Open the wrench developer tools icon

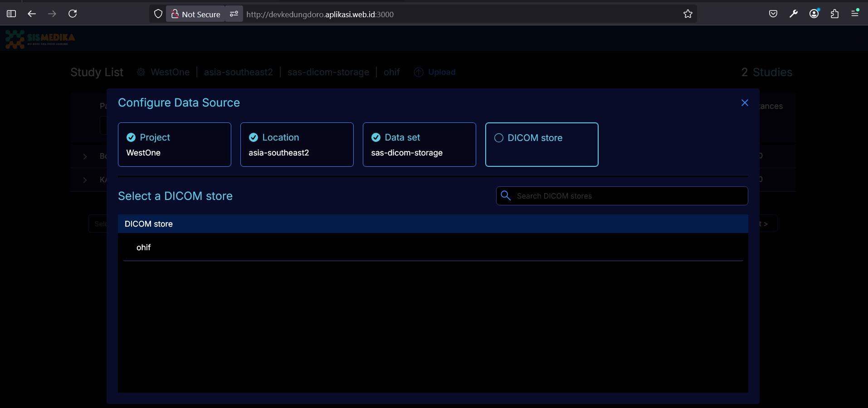794,14
